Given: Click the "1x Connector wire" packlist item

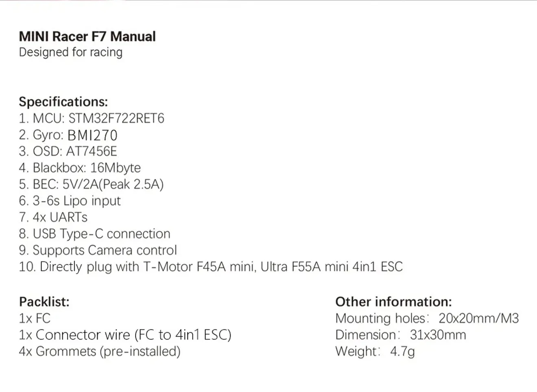Looking at the screenshot, I should coord(125,335).
